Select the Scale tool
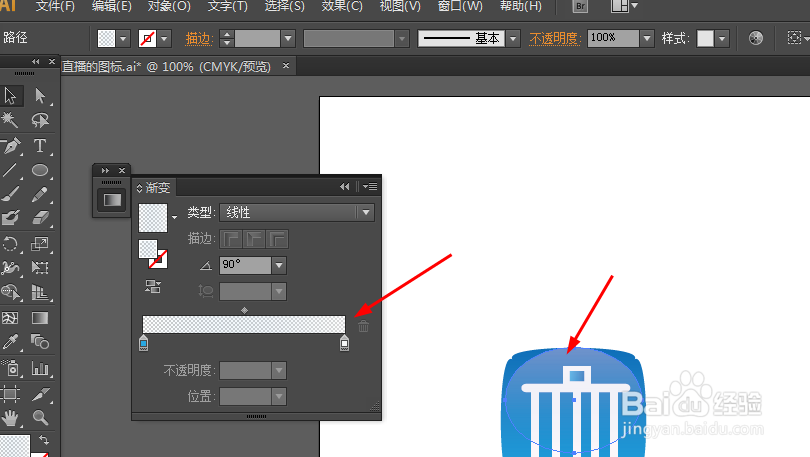The image size is (810, 457). 40,244
